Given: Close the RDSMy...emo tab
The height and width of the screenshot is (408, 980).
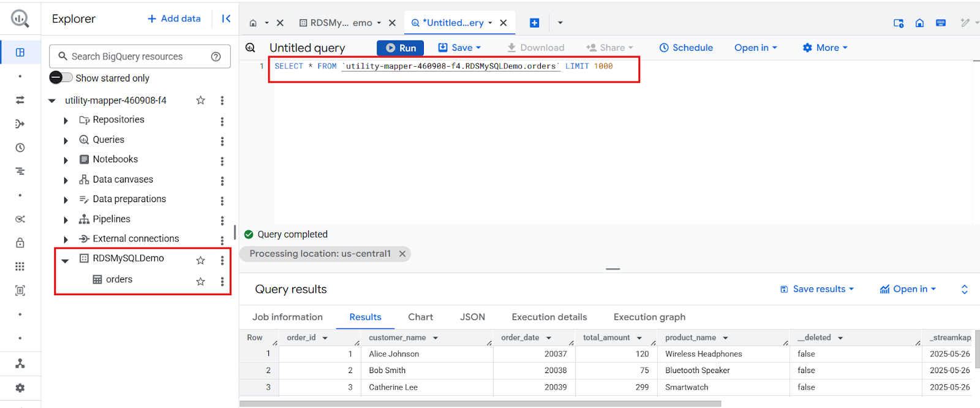Looking at the screenshot, I should 393,23.
